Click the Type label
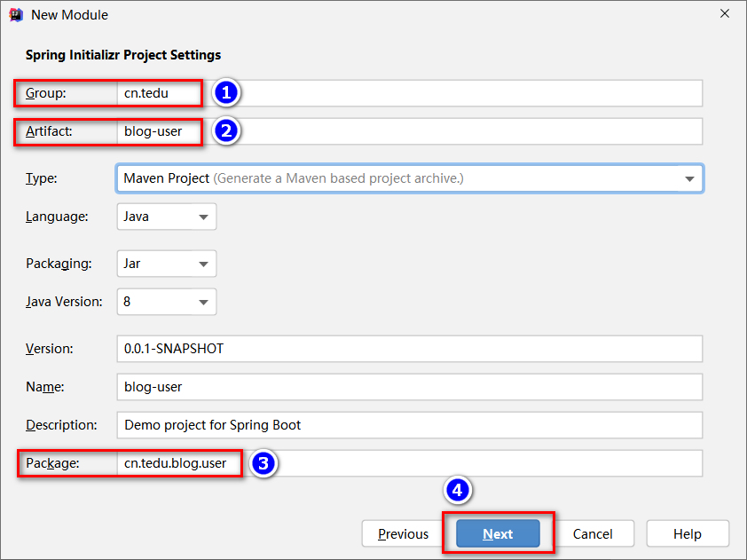Screen dimensions: 747x560 point(42,178)
